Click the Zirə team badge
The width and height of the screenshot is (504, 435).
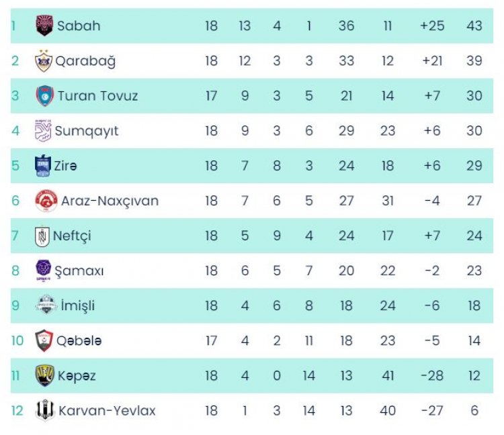tap(42, 166)
